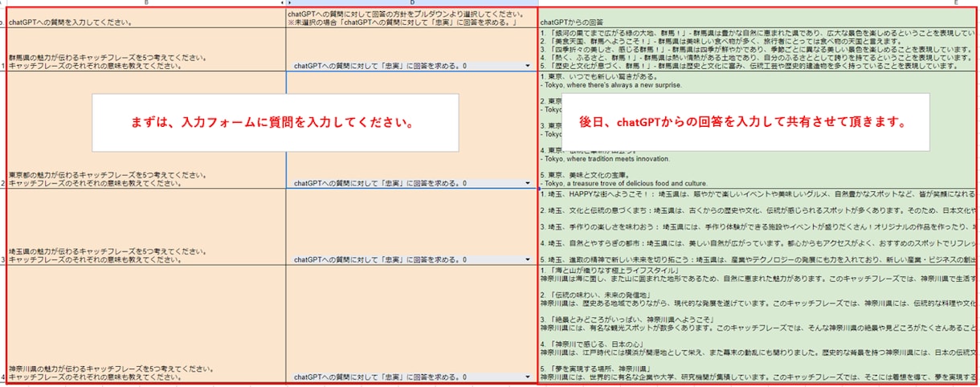The width and height of the screenshot is (980, 387).
Task: Select the answer cell containing 'Tokyo, where tradition meets innovation.'
Action: (758, 129)
